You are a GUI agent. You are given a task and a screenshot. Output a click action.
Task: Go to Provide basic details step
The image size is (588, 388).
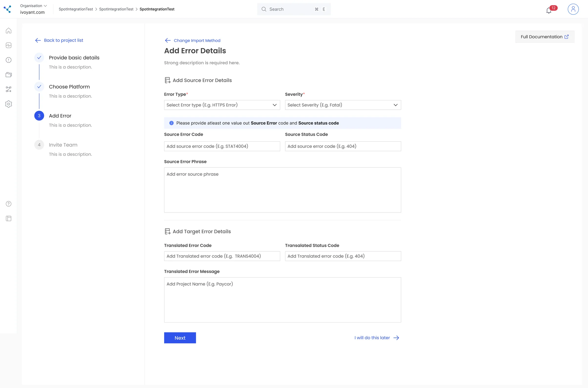[x=74, y=58]
